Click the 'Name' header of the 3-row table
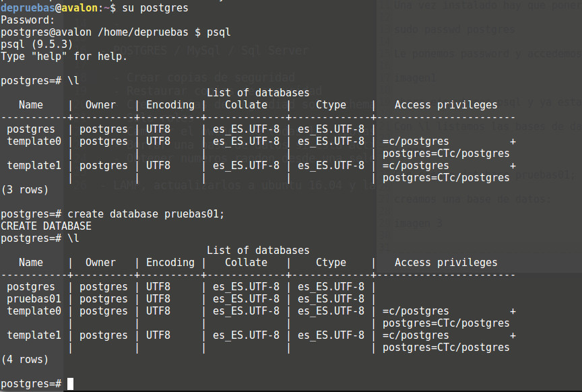 [x=31, y=105]
